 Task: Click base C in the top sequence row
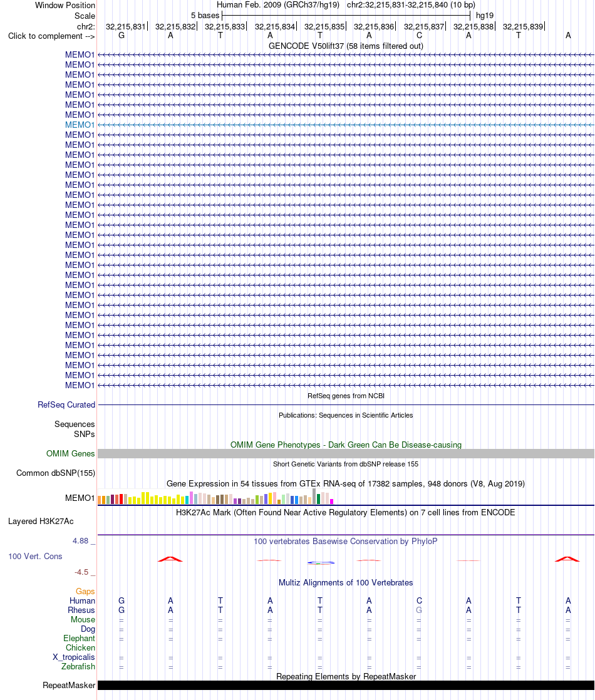(x=419, y=36)
